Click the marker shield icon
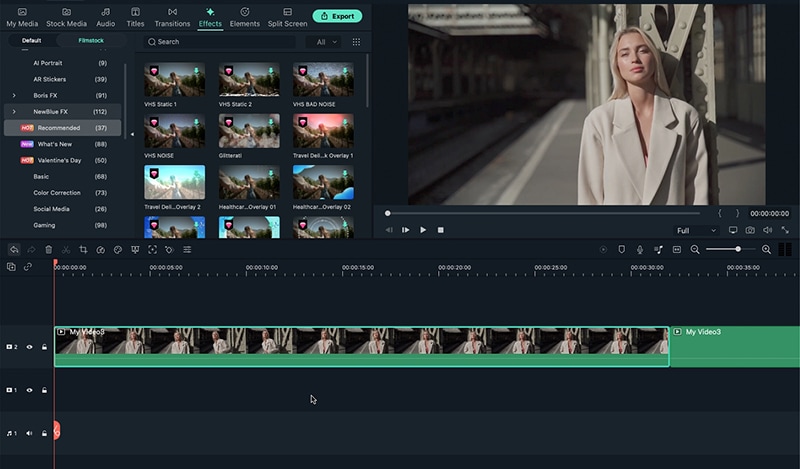800x469 pixels. [x=621, y=249]
